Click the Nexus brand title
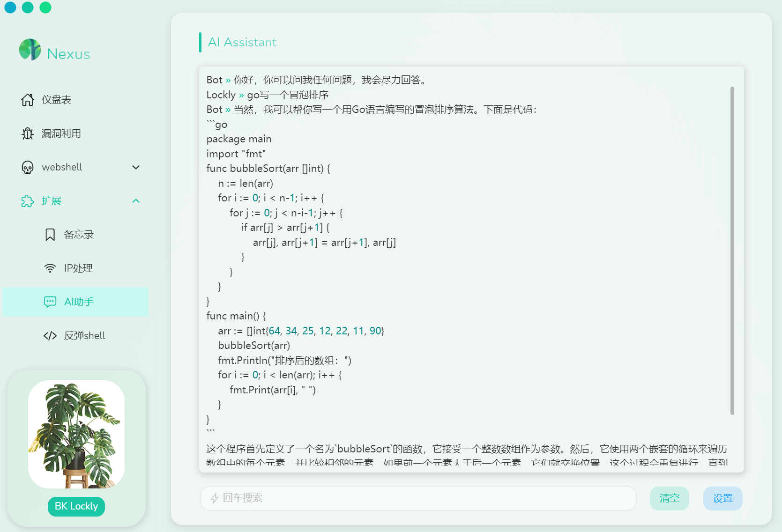 click(x=68, y=54)
